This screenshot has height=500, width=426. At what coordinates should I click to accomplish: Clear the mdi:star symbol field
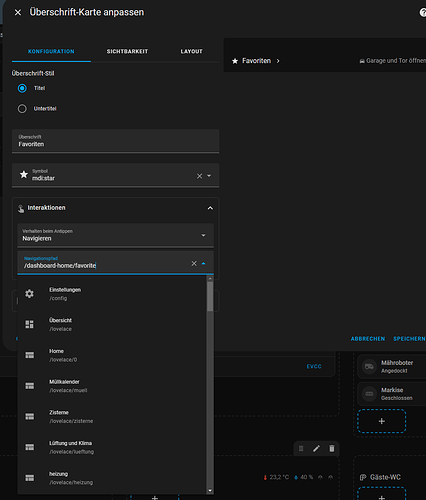click(x=199, y=176)
